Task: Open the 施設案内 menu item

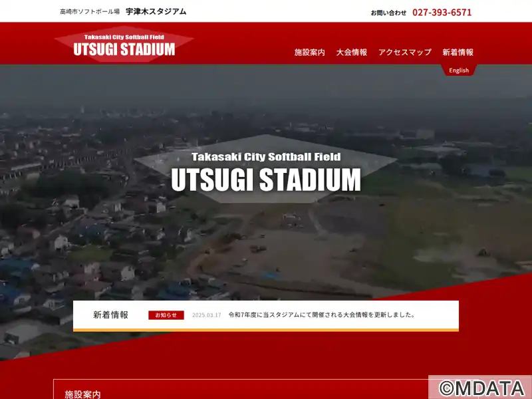Action: [309, 53]
